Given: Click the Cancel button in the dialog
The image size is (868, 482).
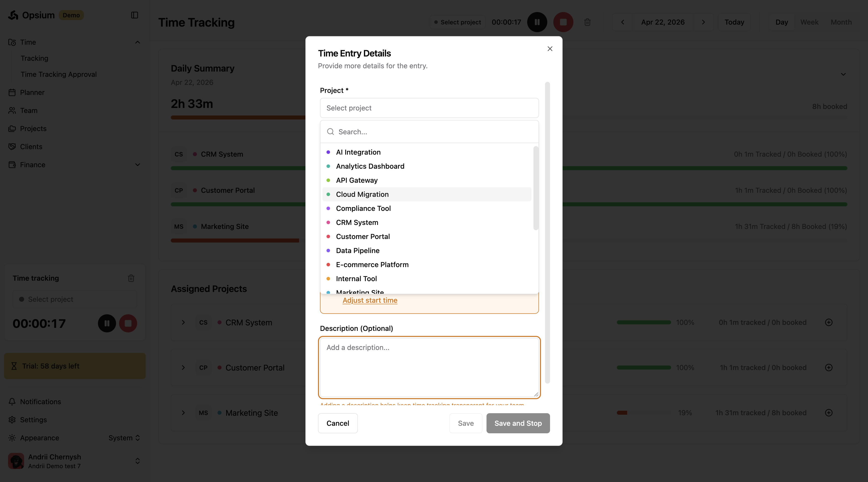Looking at the screenshot, I should click(338, 423).
